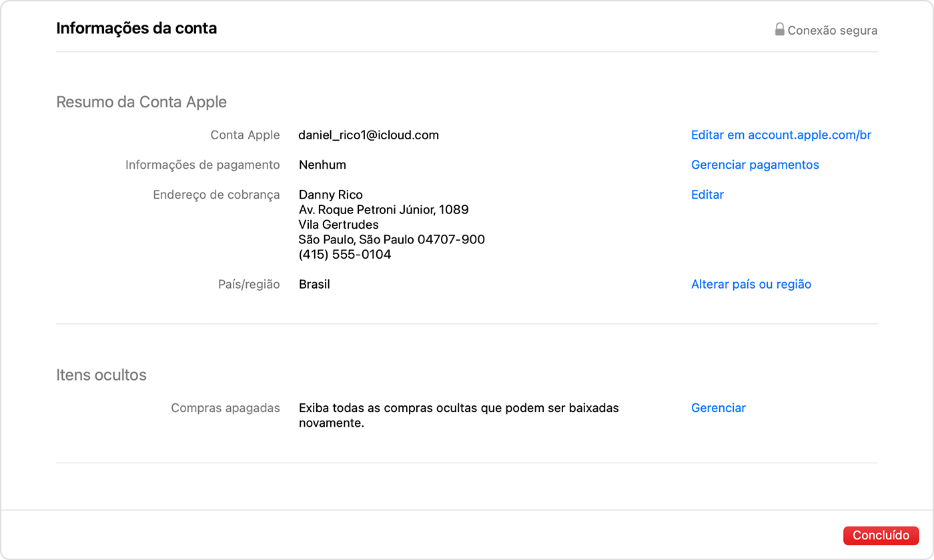Screen dimensions: 934x560
Task: Click the Itens ocultos section heading
Action: (101, 375)
